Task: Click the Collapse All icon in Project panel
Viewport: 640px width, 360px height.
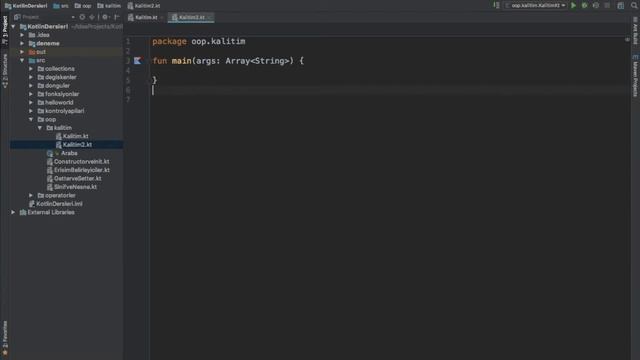Action: (x=92, y=17)
